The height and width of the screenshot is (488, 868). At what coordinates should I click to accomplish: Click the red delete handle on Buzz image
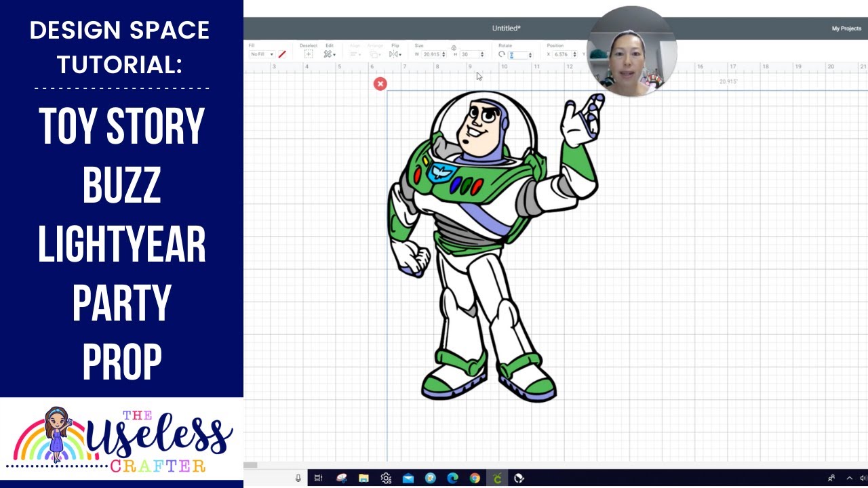point(380,83)
